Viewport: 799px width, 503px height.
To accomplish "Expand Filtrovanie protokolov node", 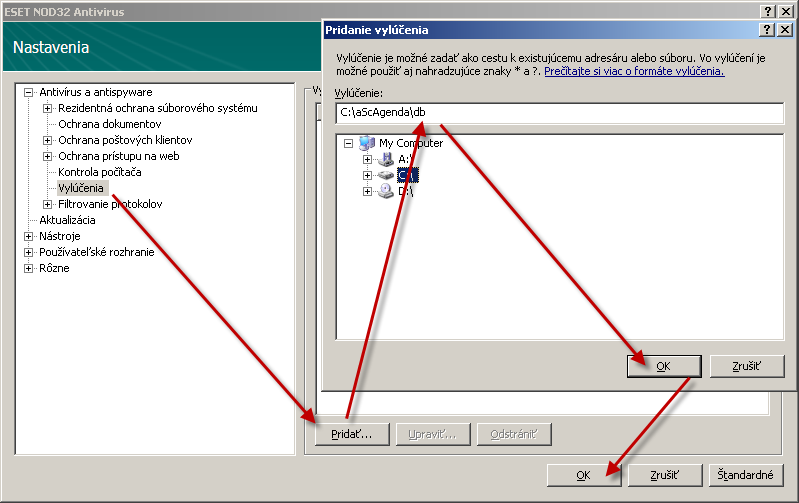I will tap(47, 204).
